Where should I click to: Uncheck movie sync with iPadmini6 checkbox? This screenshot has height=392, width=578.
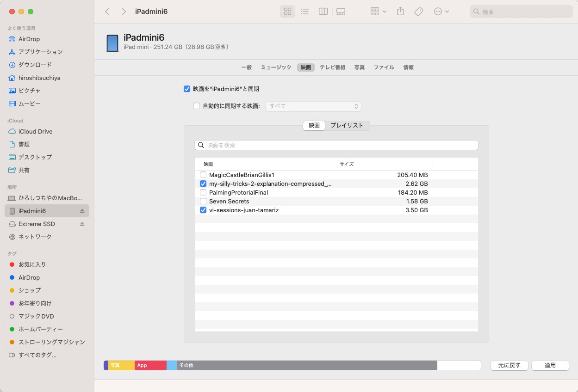tap(187, 89)
